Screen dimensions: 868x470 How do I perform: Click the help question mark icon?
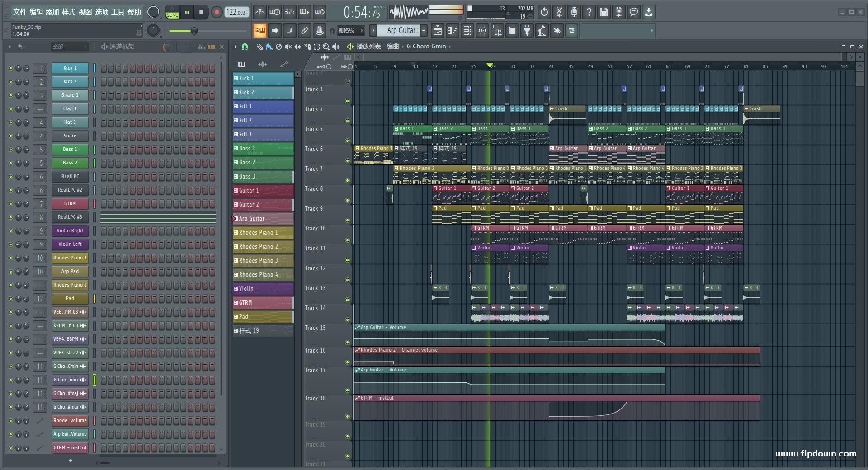coord(589,12)
